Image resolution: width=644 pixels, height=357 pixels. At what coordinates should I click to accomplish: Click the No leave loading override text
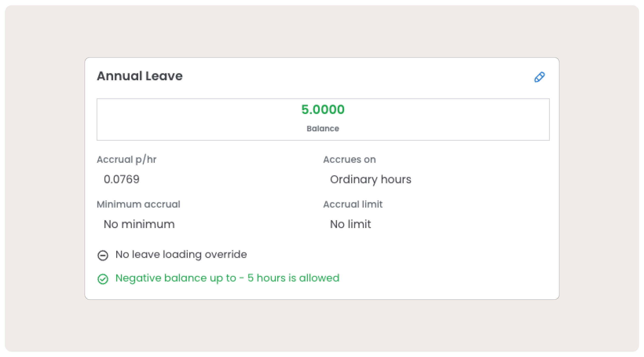click(181, 254)
